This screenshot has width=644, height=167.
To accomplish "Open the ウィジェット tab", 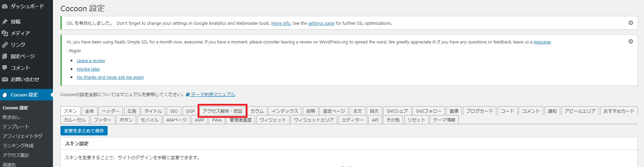I will point(273,120).
